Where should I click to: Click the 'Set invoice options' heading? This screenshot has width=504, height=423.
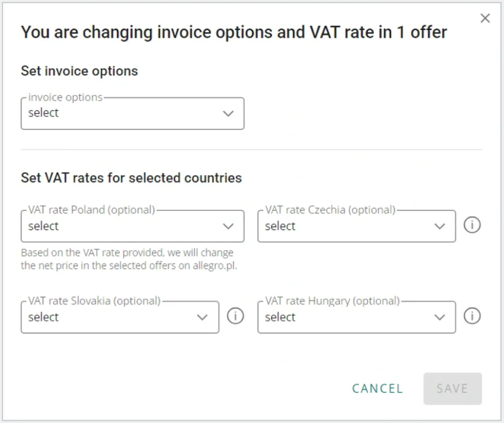coord(79,71)
